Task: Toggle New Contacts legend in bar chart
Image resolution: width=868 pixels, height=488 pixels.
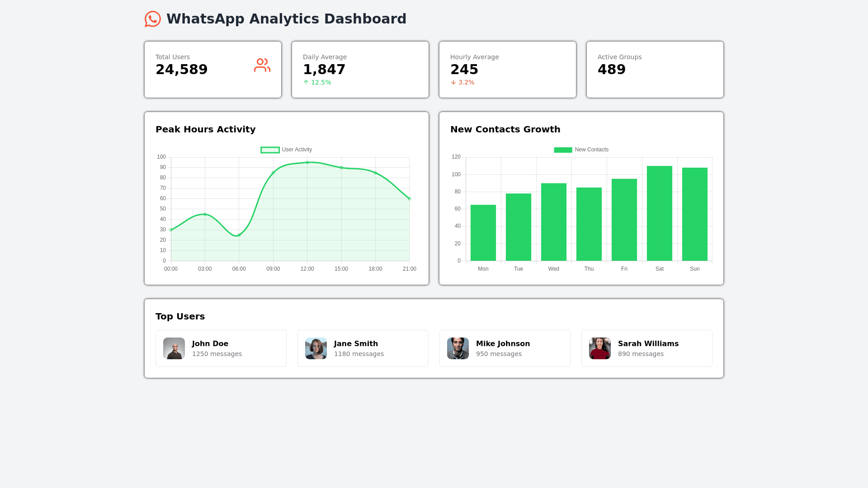Action: [x=581, y=150]
